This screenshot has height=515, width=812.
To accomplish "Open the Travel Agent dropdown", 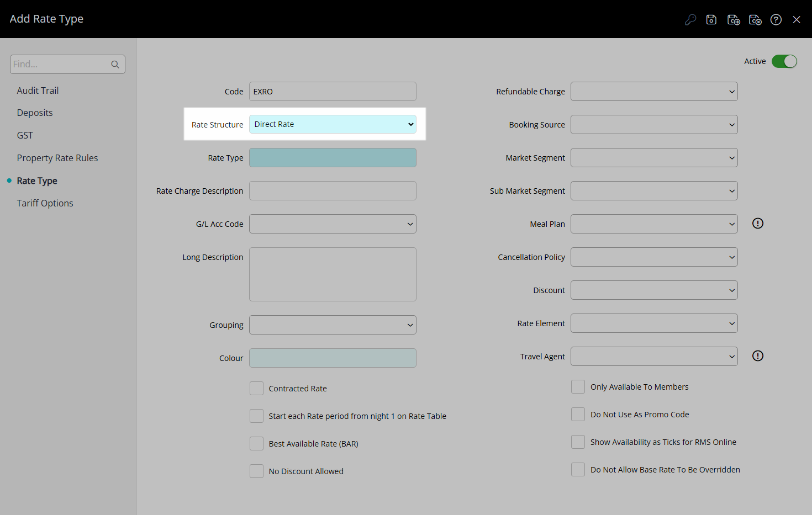I will tap(654, 357).
